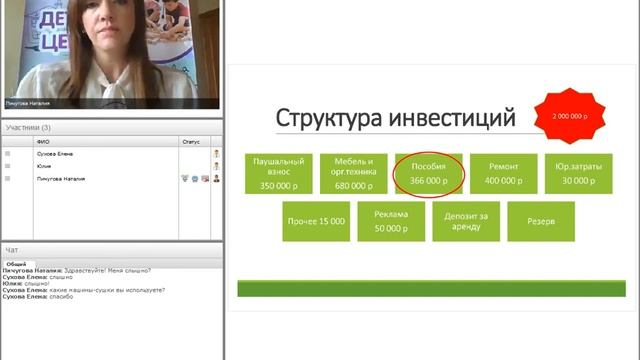Image resolution: width=640 pixels, height=360 pixels.
Task: Click the webcam status icon for Пичугова Наталия
Action: coord(195,179)
